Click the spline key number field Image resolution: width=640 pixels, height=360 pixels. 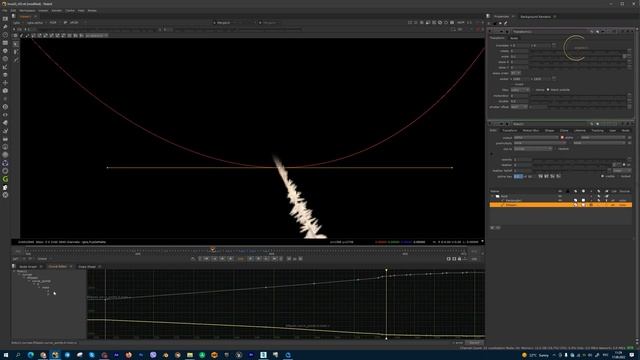pos(518,176)
